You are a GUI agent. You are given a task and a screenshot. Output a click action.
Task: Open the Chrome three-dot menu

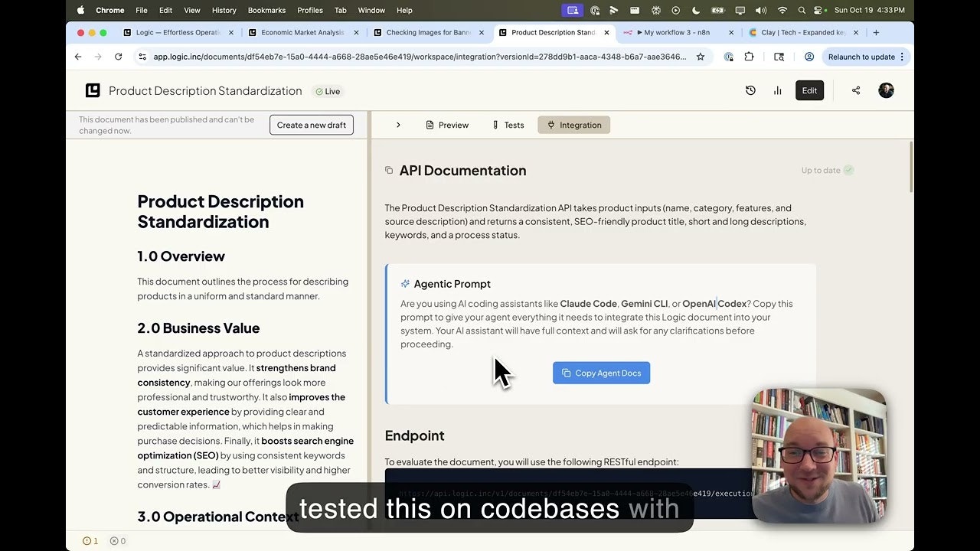[x=902, y=57]
